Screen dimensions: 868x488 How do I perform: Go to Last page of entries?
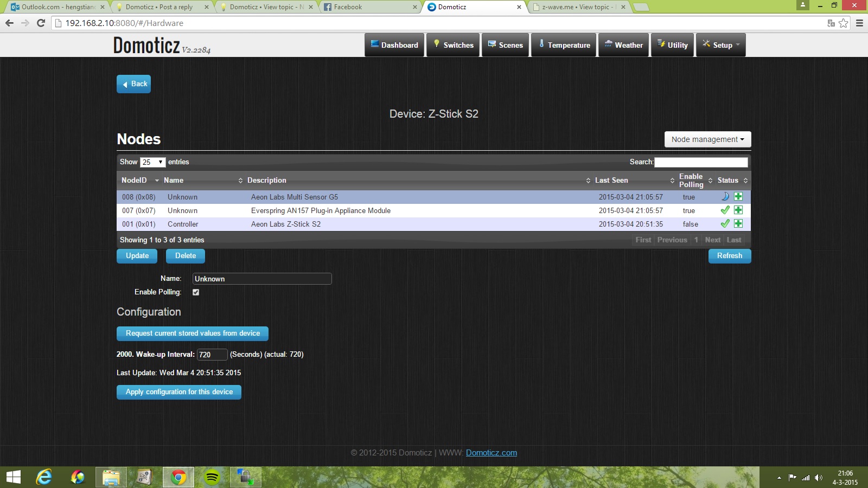[x=734, y=240]
